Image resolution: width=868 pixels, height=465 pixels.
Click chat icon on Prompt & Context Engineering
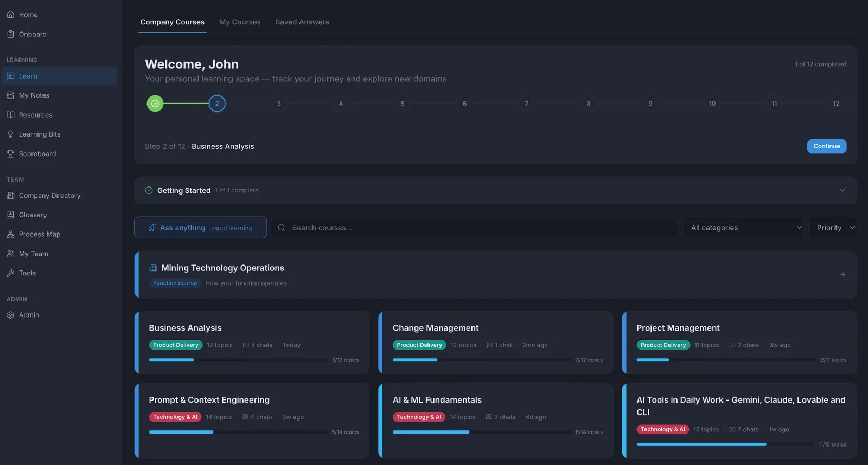[x=245, y=417]
